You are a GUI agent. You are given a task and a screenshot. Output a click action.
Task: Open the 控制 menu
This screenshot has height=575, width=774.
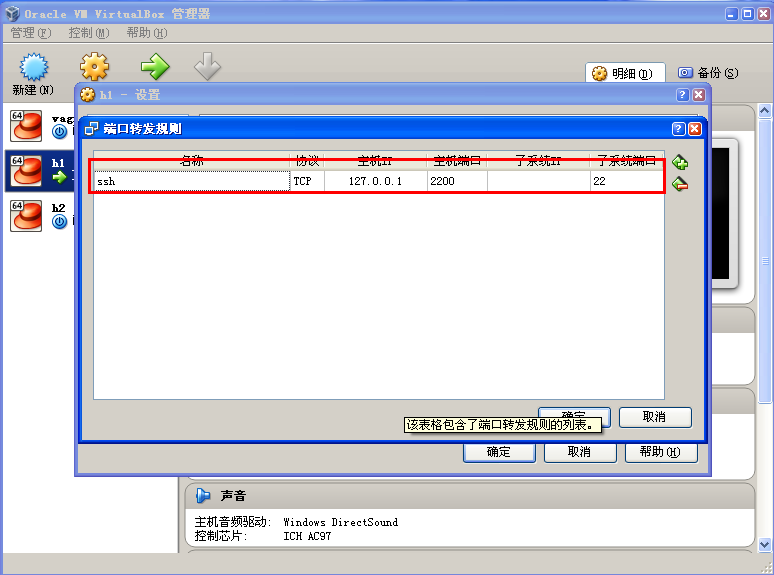[x=88, y=33]
